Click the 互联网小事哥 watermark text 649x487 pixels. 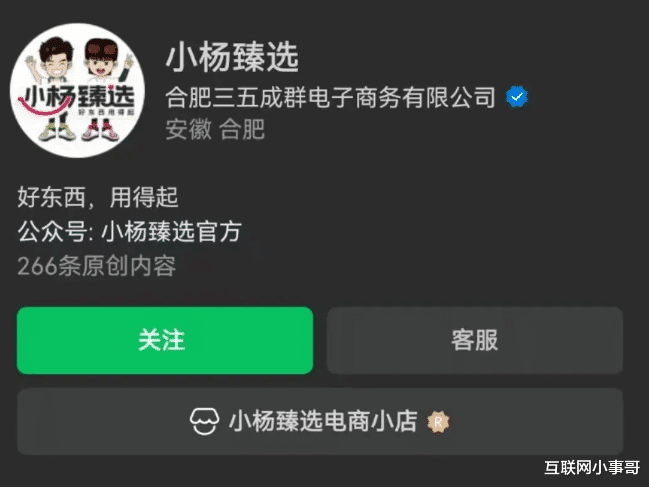pos(592,468)
